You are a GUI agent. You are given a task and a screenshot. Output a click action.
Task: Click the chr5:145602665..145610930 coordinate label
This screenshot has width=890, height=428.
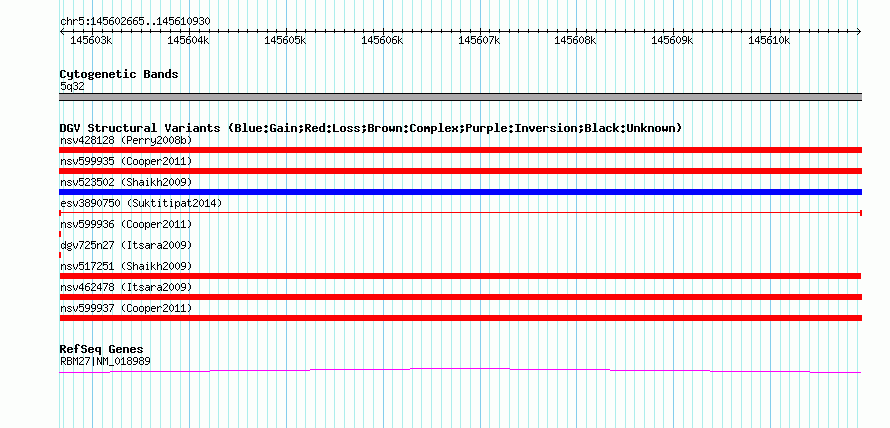point(135,22)
